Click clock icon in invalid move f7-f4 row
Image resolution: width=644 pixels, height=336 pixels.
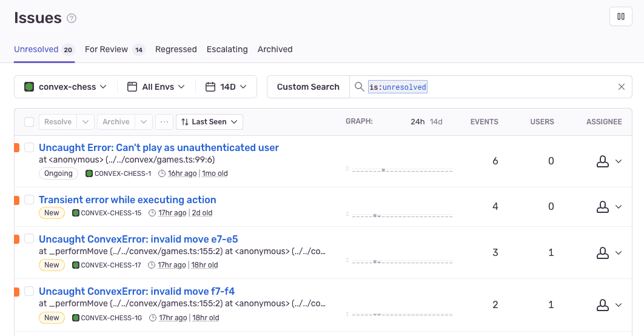pyautogui.click(x=153, y=318)
